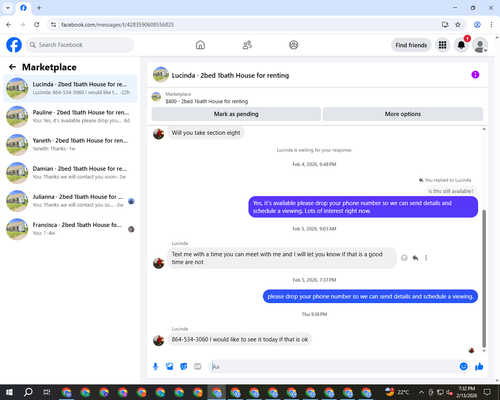Open Chrome three-dot menu

(491, 25)
